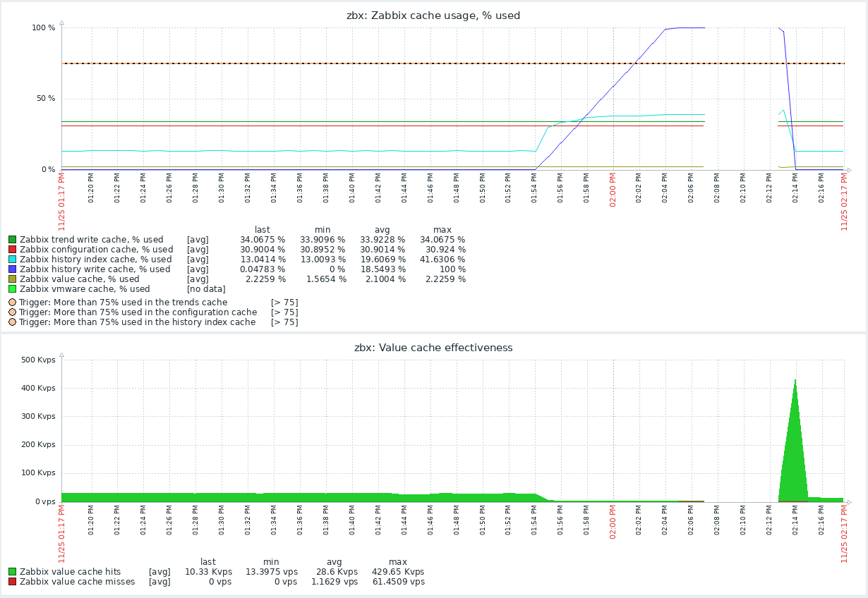Click the 11/25 01:17 PM start time label on top graph

tap(62, 202)
